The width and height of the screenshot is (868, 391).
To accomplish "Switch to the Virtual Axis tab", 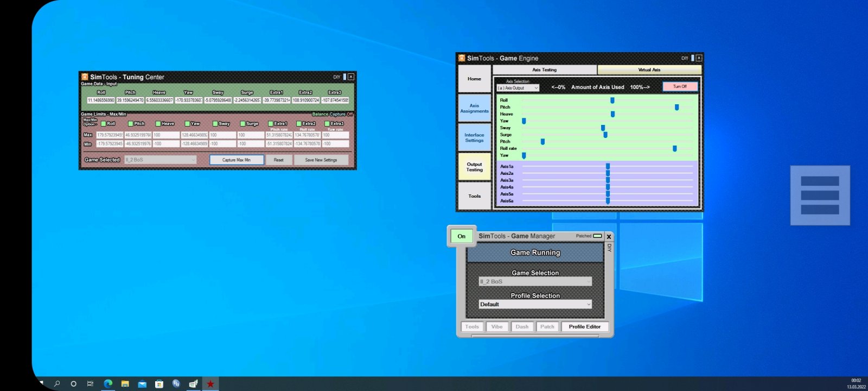I will [x=649, y=70].
